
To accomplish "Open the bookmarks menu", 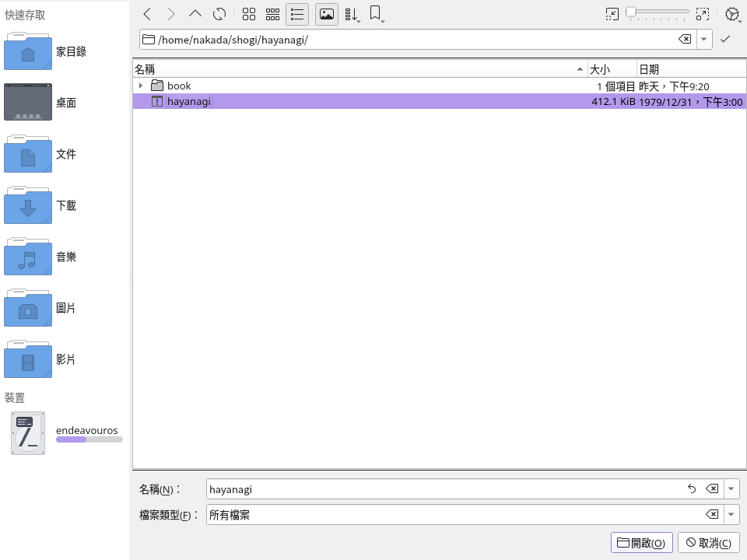I will [x=377, y=14].
